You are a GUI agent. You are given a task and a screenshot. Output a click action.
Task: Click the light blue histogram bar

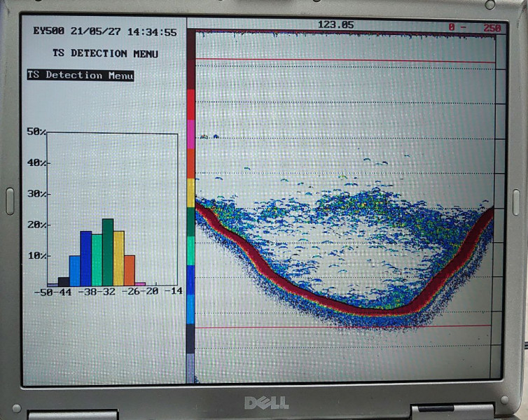[75, 271]
